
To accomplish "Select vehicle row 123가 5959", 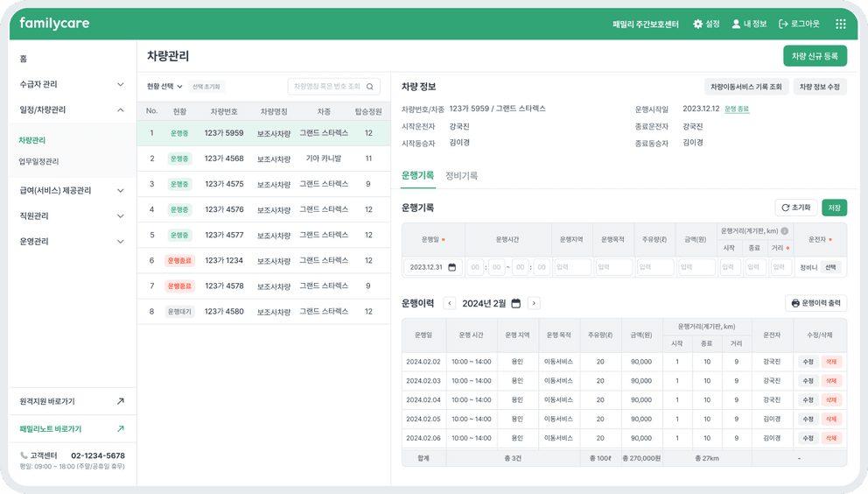I will coord(264,133).
